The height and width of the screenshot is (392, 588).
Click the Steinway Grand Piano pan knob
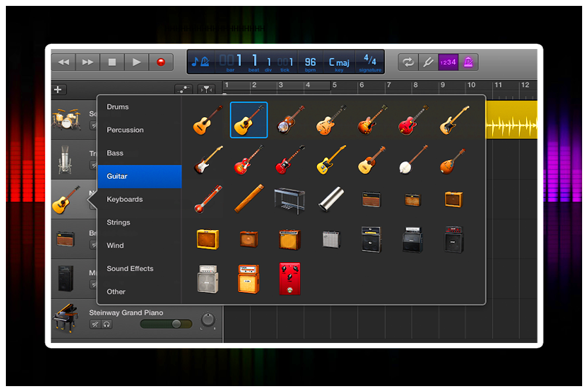coord(208,320)
